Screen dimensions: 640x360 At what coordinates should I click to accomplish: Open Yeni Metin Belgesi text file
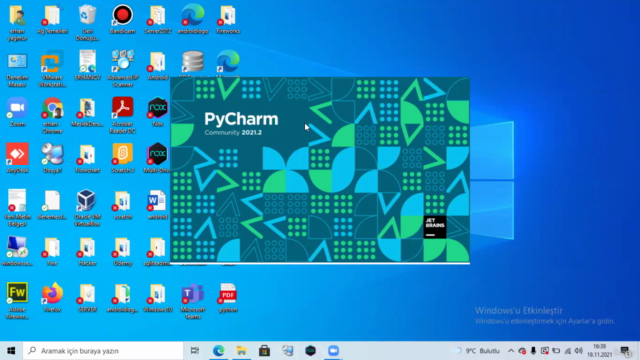tap(17, 208)
